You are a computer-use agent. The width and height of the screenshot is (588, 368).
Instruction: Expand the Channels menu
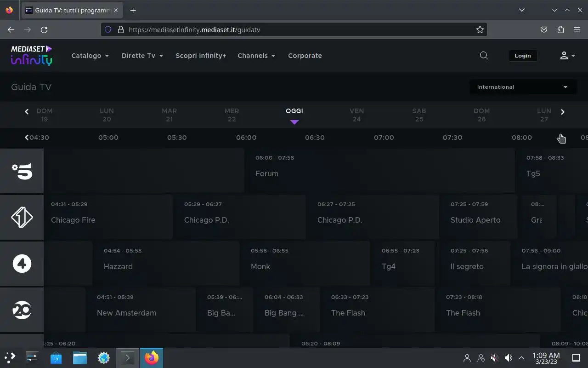pyautogui.click(x=256, y=56)
